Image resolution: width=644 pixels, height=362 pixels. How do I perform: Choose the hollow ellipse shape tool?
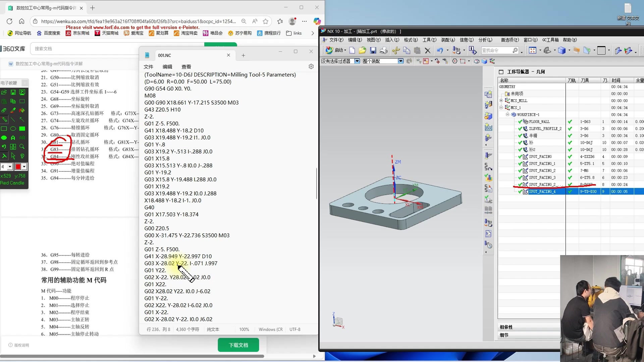[13, 129]
